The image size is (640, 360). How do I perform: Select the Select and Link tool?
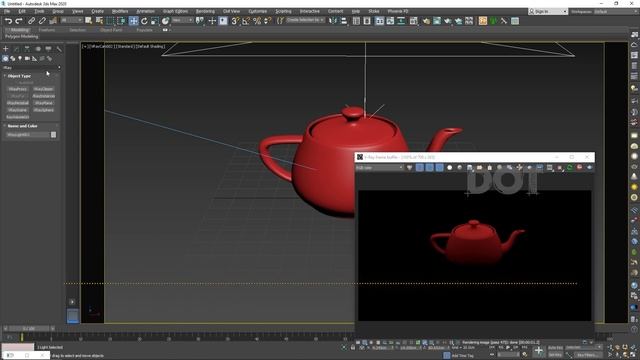[x=31, y=20]
